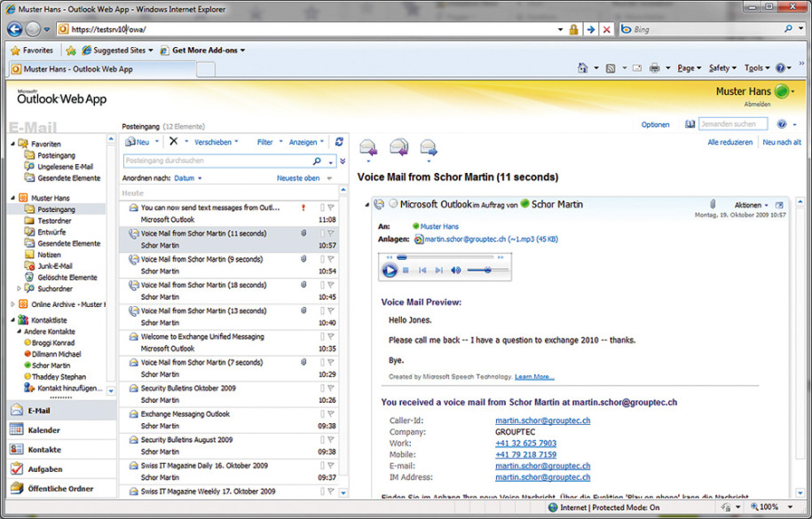Switch to the Kalender module

(61, 430)
